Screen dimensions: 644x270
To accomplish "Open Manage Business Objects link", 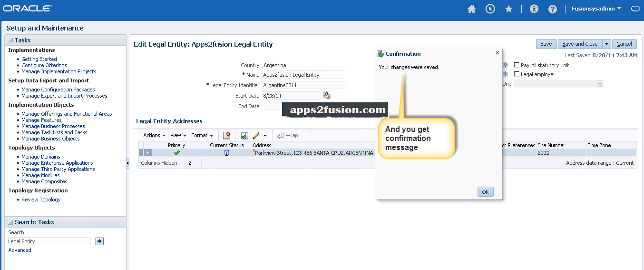I will click(x=50, y=139).
